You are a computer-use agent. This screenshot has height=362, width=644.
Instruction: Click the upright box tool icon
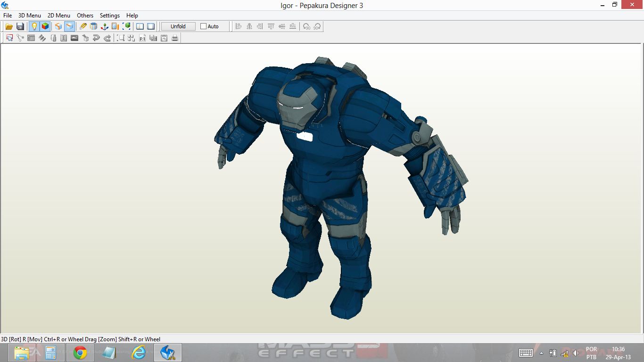pos(53,38)
